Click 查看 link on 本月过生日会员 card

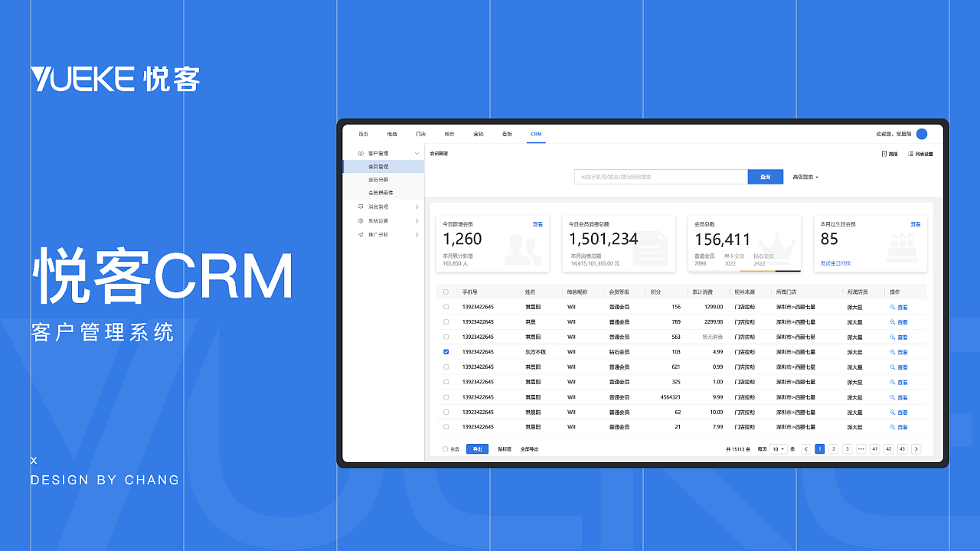[916, 224]
